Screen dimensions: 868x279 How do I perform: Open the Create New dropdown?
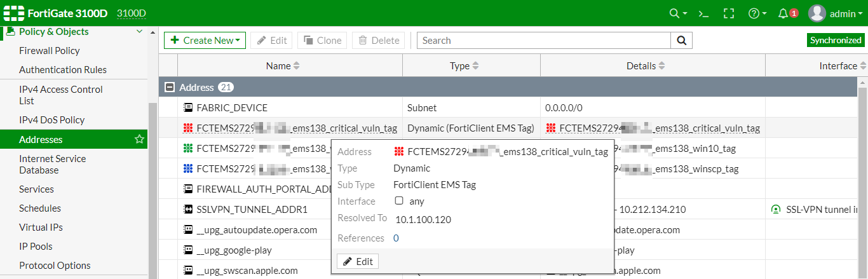pyautogui.click(x=205, y=40)
